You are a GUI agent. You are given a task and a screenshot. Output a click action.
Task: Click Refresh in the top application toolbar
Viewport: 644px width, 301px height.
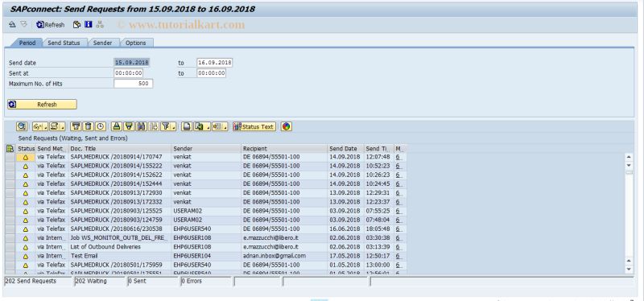(51, 25)
